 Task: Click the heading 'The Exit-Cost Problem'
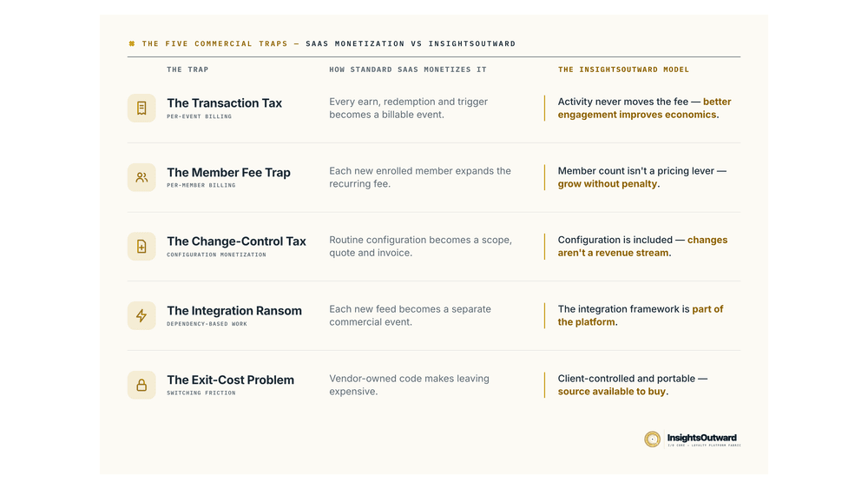(230, 380)
